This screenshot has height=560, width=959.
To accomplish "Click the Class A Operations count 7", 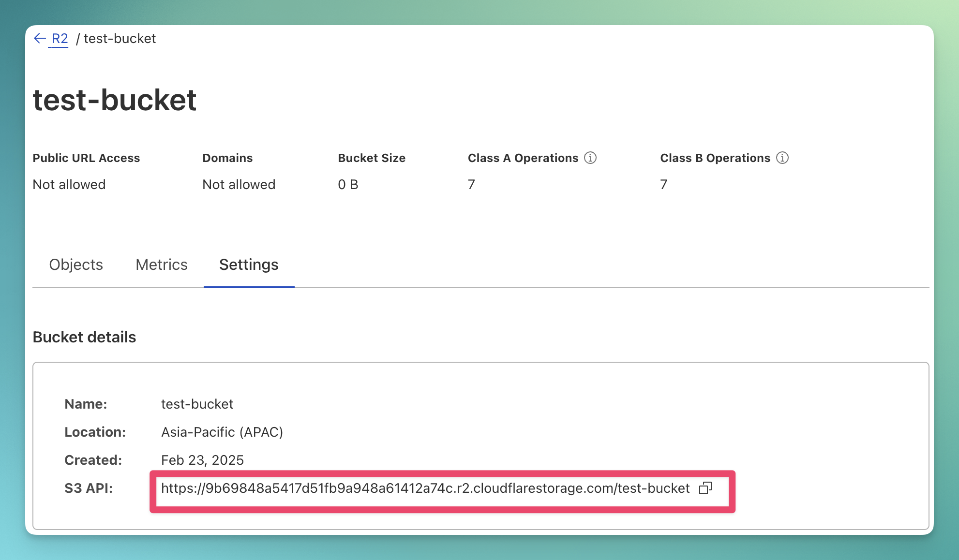I will point(471,184).
